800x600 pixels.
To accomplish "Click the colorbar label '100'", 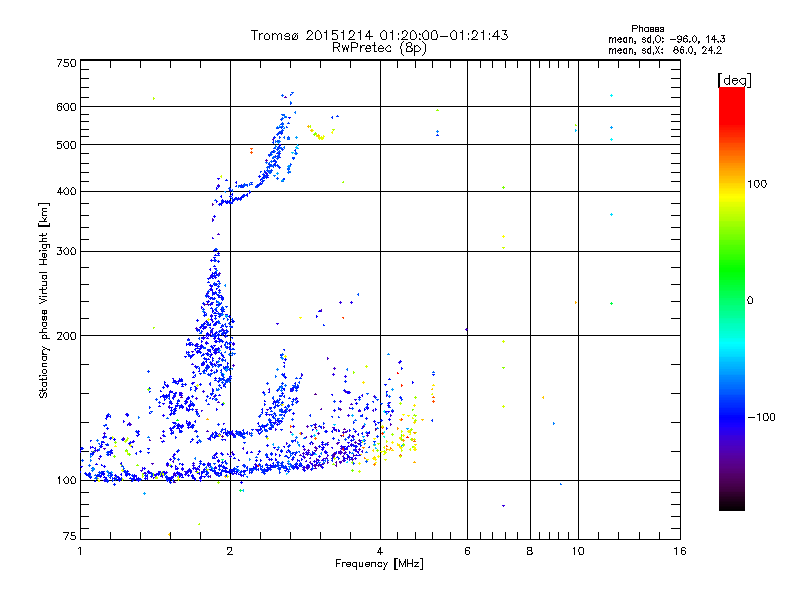I will coord(757,184).
